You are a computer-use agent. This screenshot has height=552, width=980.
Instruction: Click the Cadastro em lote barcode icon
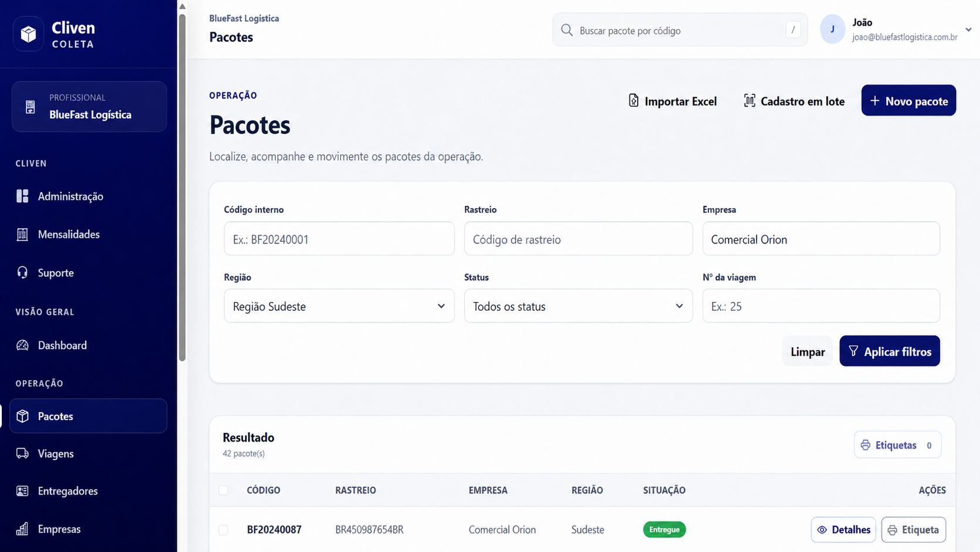coord(750,100)
